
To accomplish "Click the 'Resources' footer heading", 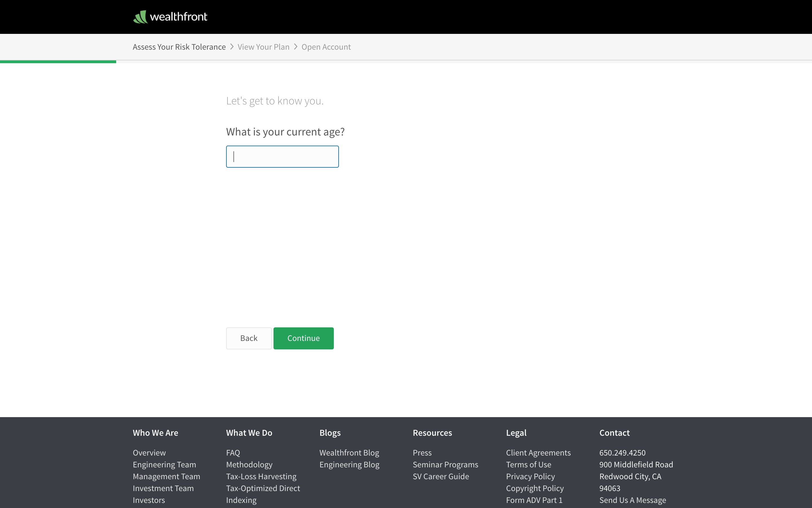I will click(x=432, y=433).
